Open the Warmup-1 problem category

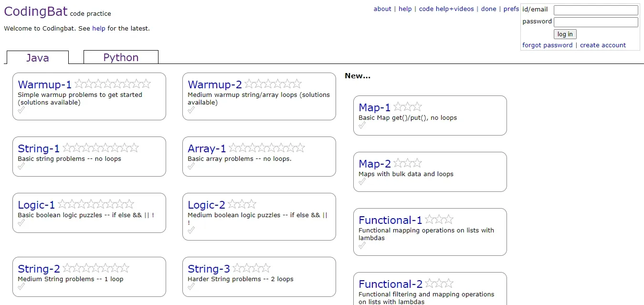point(44,84)
